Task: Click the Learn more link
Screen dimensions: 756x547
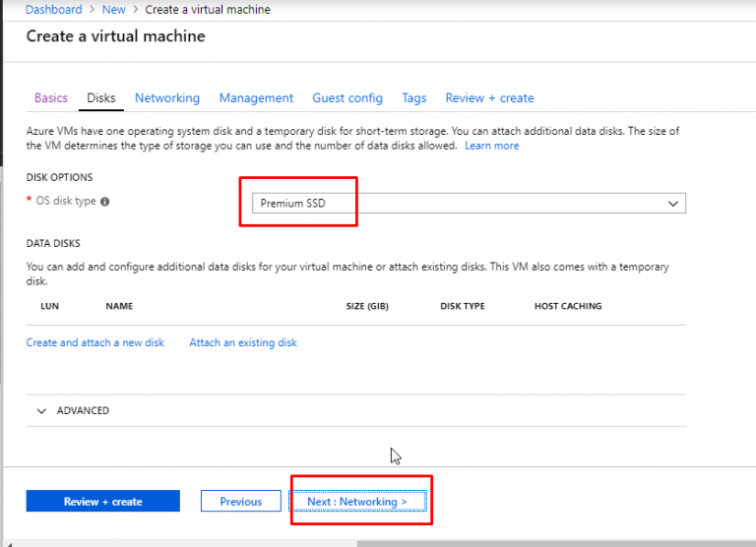Action: click(491, 146)
